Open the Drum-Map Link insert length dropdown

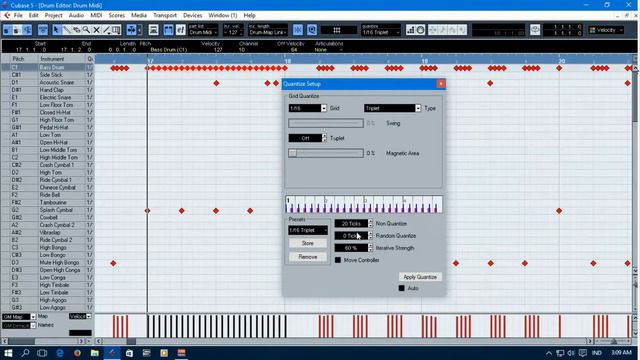(268, 32)
